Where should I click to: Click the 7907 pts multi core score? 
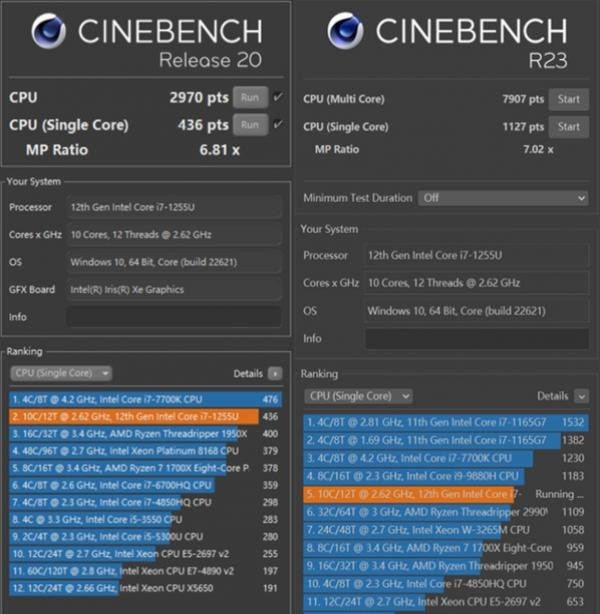click(523, 99)
